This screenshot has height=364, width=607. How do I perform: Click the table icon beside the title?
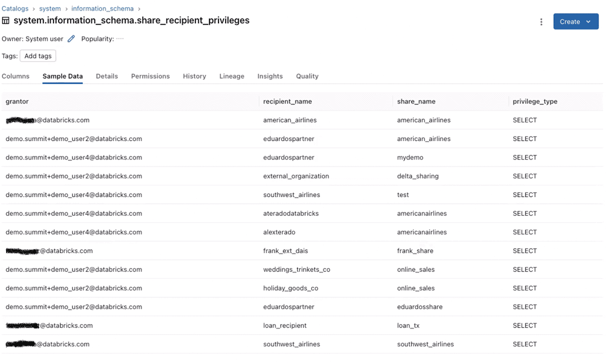coord(6,21)
